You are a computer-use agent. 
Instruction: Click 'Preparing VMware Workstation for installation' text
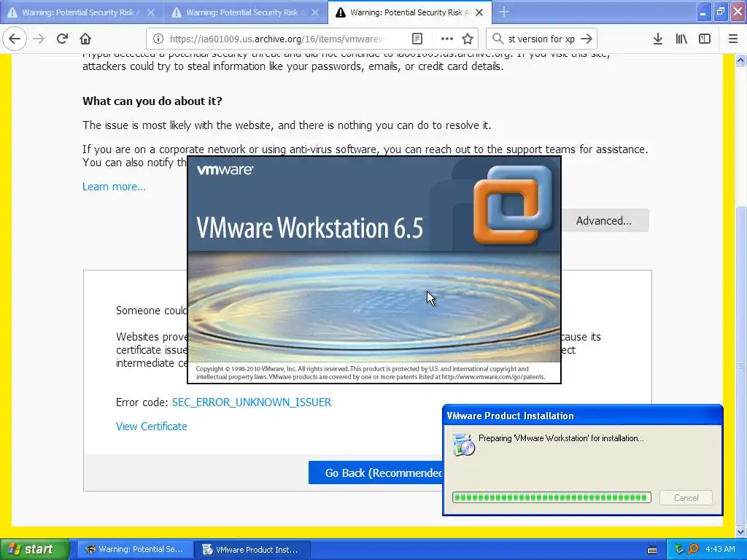(561, 438)
